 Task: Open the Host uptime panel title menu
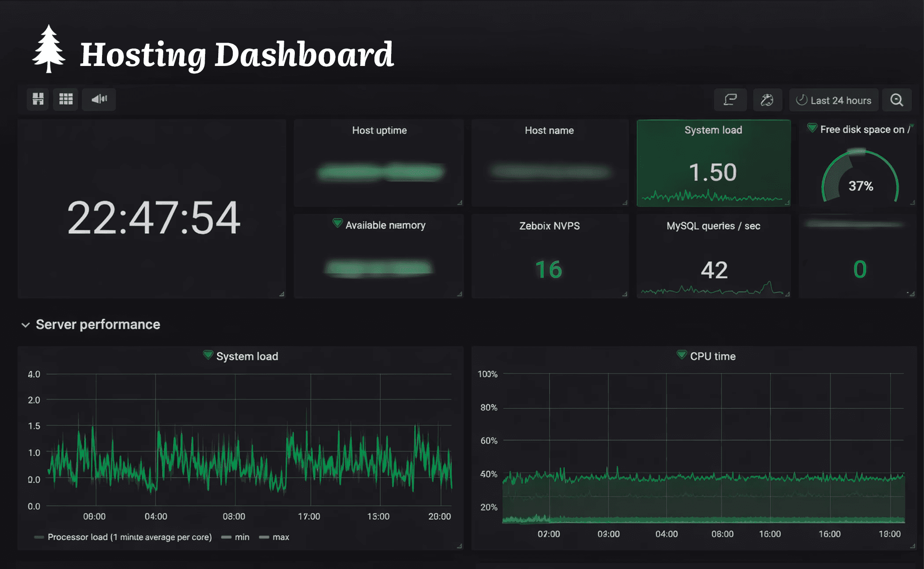379,130
